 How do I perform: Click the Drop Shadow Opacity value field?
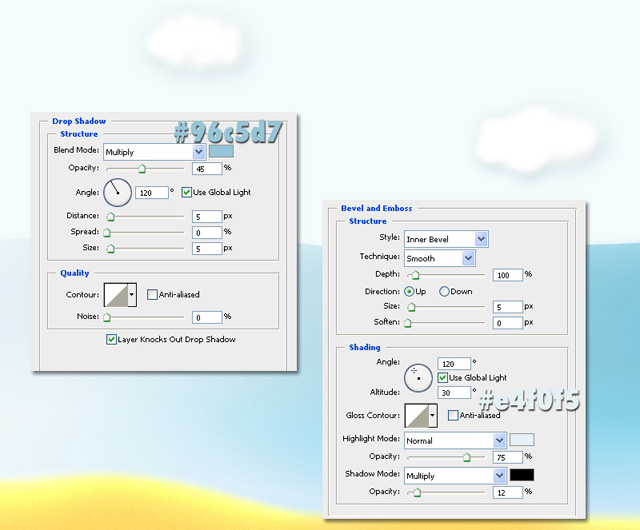(x=207, y=168)
